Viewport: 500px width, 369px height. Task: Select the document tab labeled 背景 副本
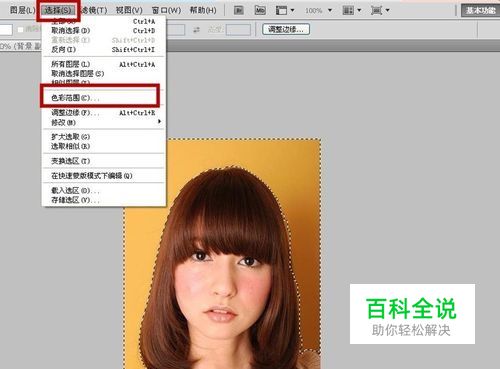pyautogui.click(x=20, y=46)
